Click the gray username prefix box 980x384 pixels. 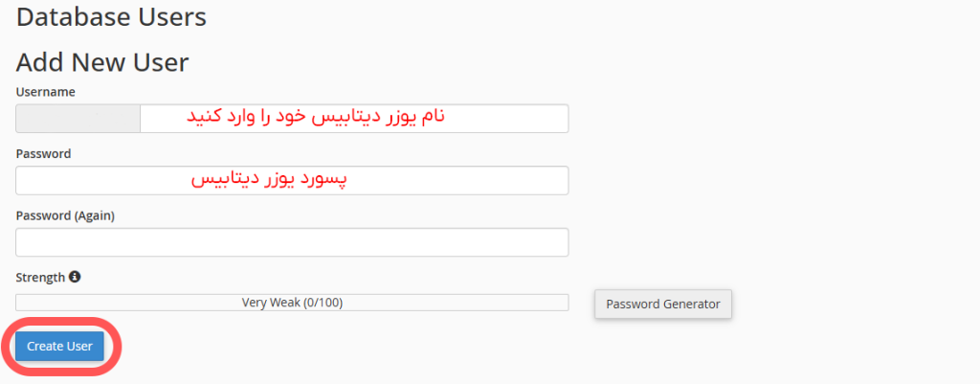click(x=78, y=119)
